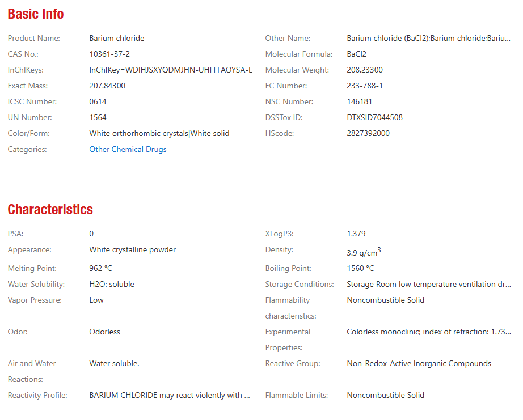Select the molecular formula BaCl2

[357, 54]
